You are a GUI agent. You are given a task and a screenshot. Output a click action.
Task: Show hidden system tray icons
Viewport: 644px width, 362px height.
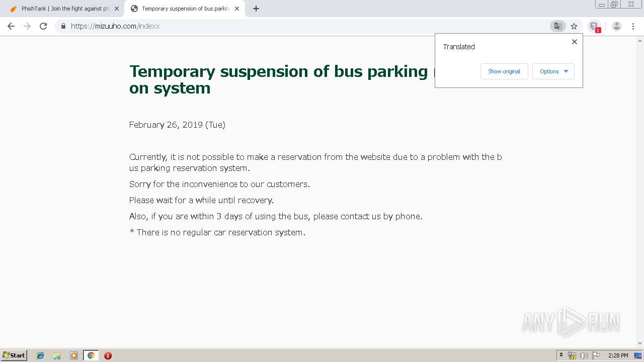[561, 355]
